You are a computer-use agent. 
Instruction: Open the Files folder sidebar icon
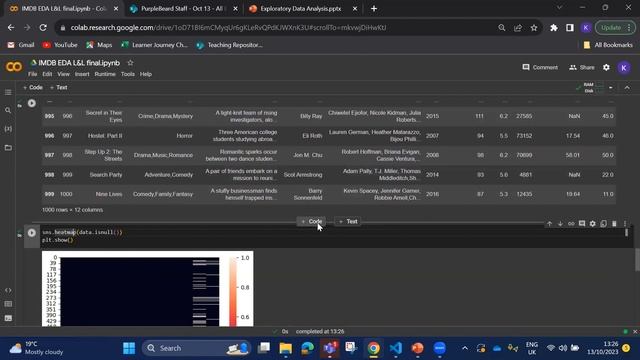pyautogui.click(x=8, y=147)
